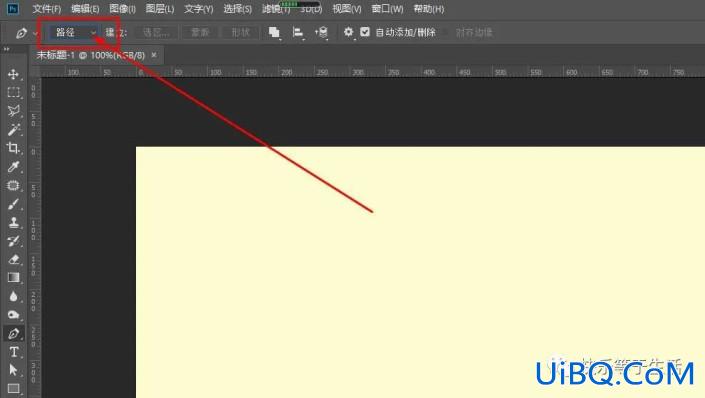Click the Make Selection (选区) button
Image resolution: width=705 pixels, height=398 pixels.
click(156, 32)
